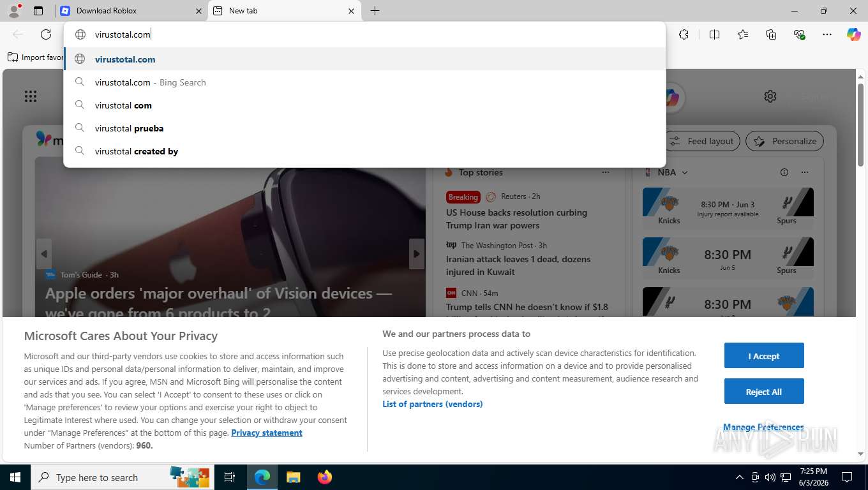Go to the next carousel story arrow
The height and width of the screenshot is (490, 868).
417,253
